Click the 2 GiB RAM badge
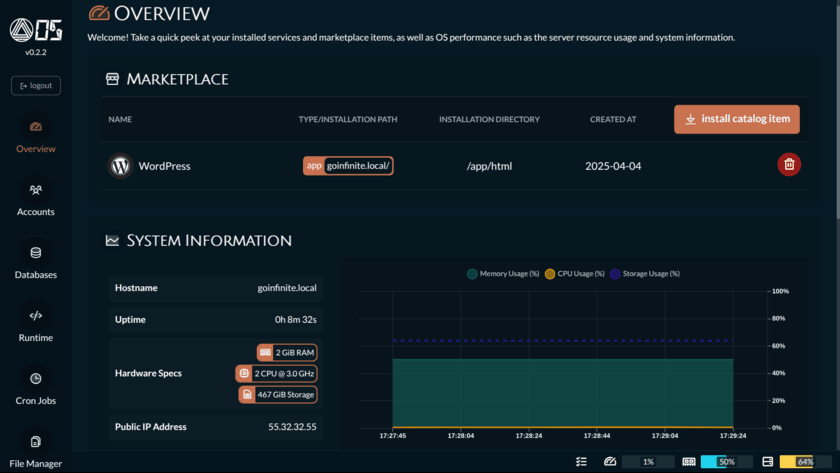This screenshot has height=473, width=840. (287, 352)
